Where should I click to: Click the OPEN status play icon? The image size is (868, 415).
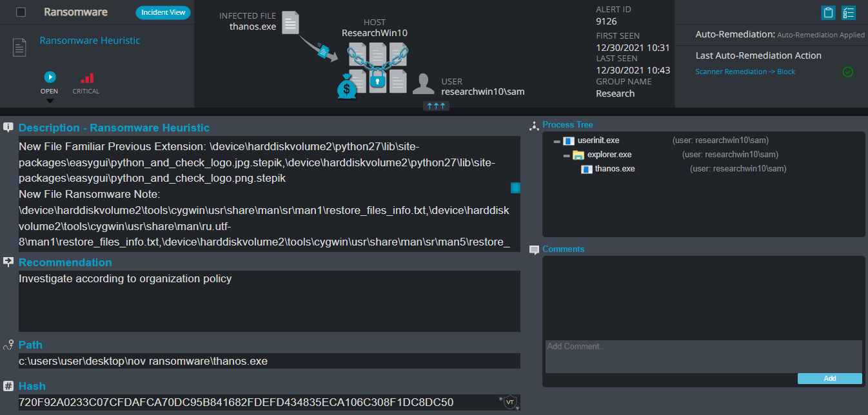pyautogui.click(x=50, y=77)
